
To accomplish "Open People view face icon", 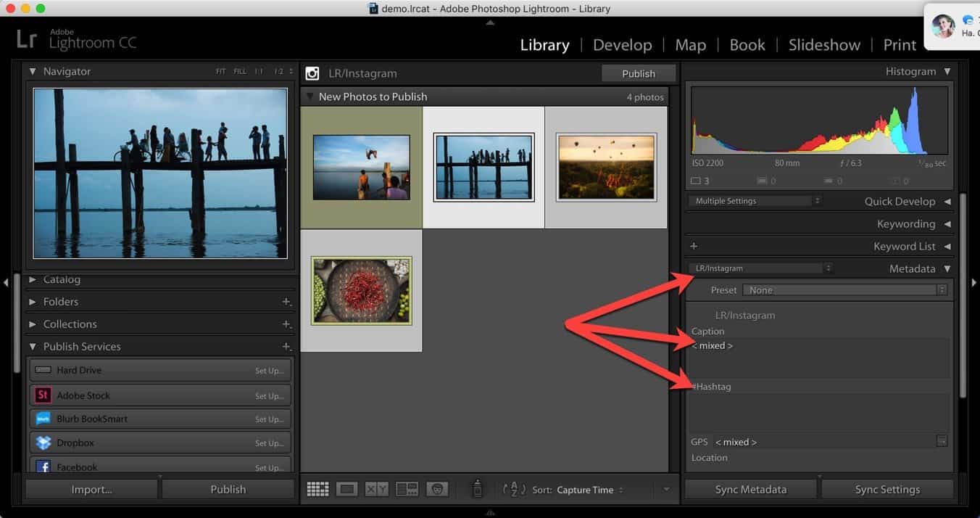I will click(437, 490).
